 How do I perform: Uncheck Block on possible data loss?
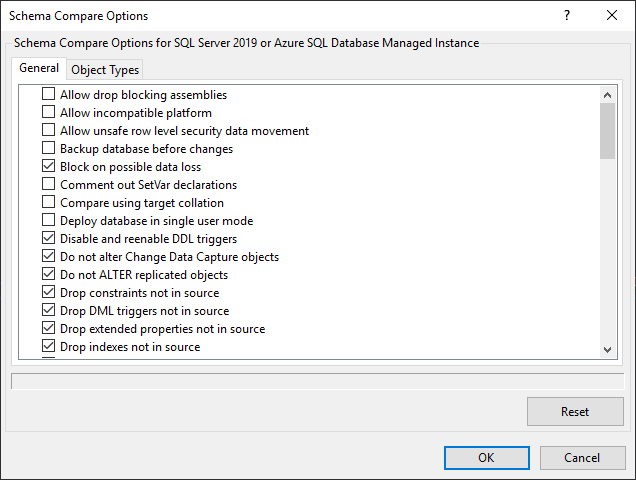[x=49, y=167]
